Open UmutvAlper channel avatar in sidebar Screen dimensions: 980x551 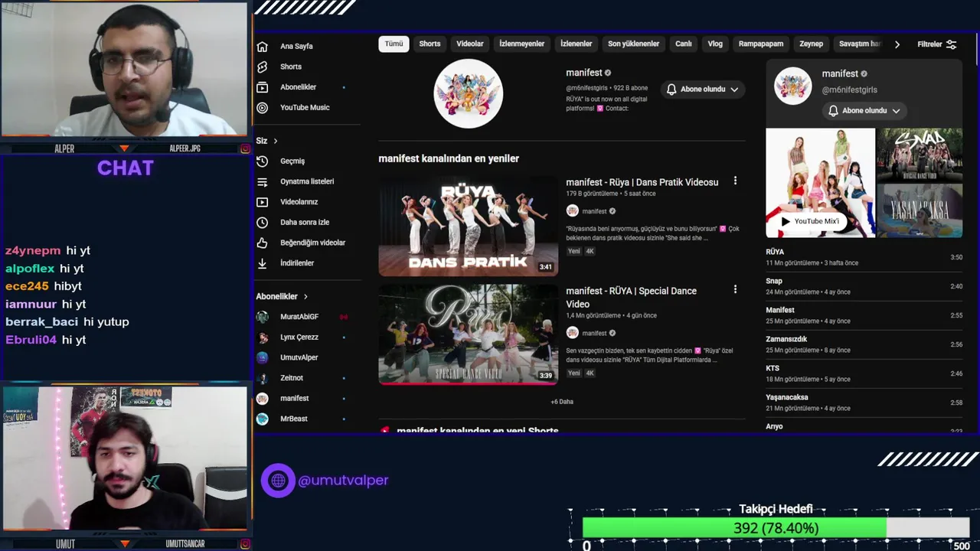pos(262,357)
